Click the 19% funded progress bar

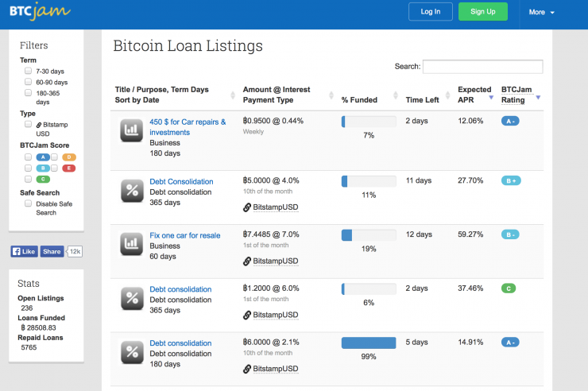coord(369,235)
